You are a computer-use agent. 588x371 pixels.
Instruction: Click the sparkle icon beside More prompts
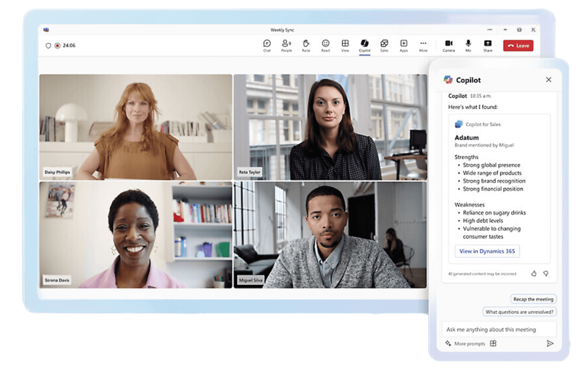click(448, 344)
